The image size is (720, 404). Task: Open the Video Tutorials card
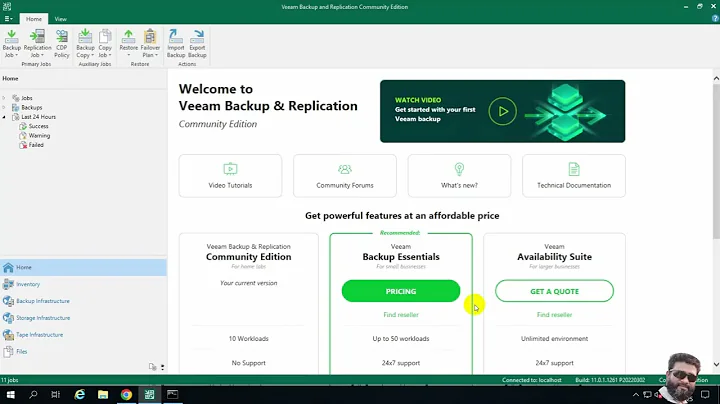pyautogui.click(x=230, y=176)
